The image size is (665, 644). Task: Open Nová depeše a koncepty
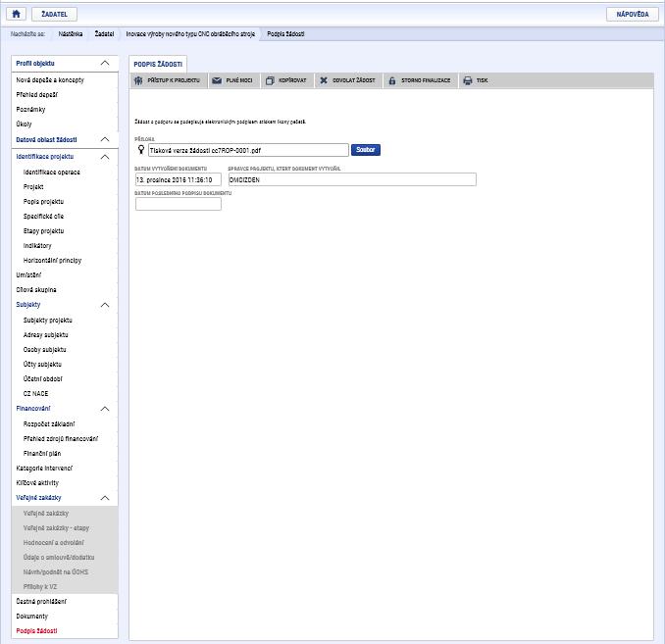50,80
